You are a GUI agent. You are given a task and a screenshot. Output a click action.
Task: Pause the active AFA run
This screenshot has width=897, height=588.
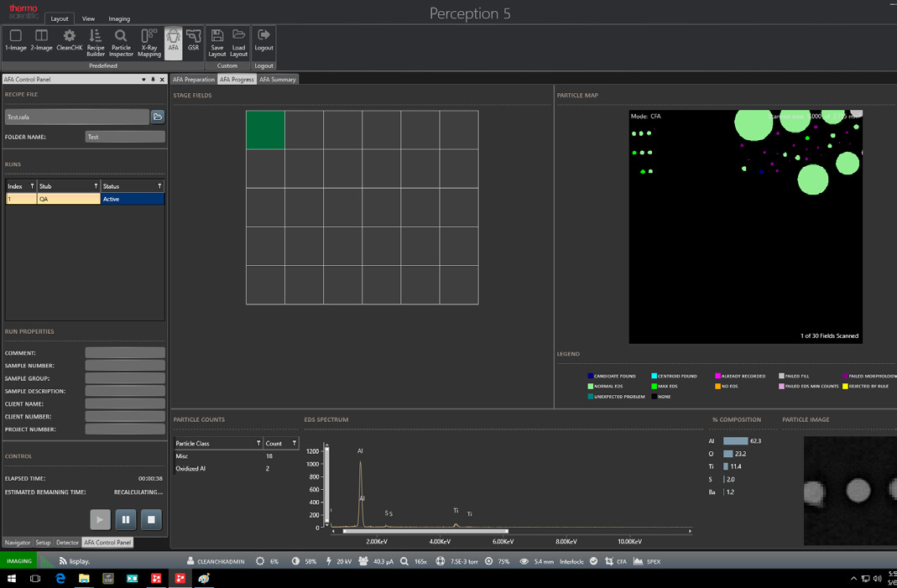126,519
